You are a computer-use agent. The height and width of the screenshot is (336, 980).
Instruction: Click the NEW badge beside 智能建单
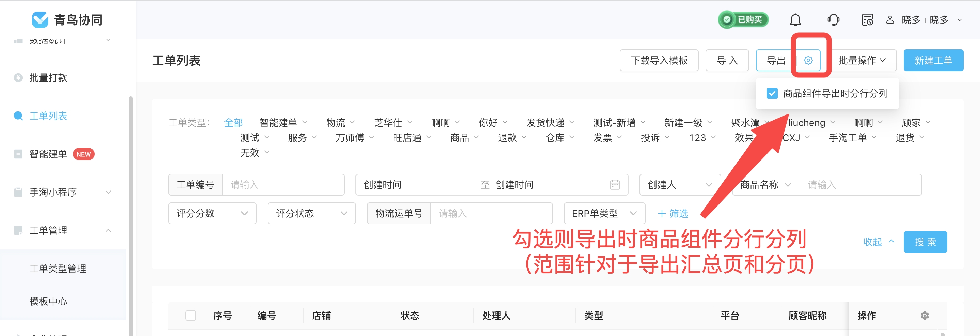tap(83, 154)
